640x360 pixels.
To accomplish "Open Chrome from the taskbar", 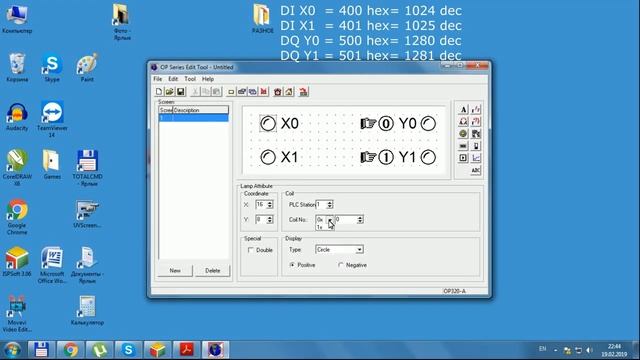I will 70,350.
